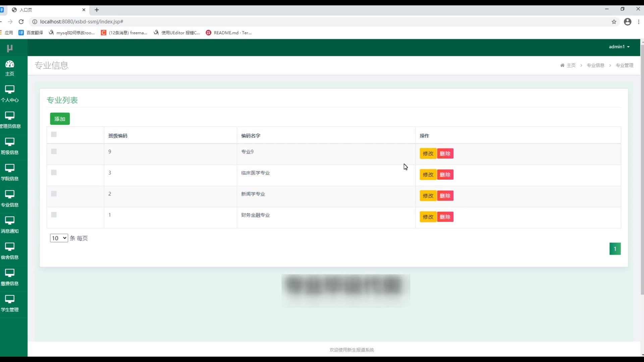Expand the admin1 user menu
The image size is (644, 362).
(x=619, y=47)
